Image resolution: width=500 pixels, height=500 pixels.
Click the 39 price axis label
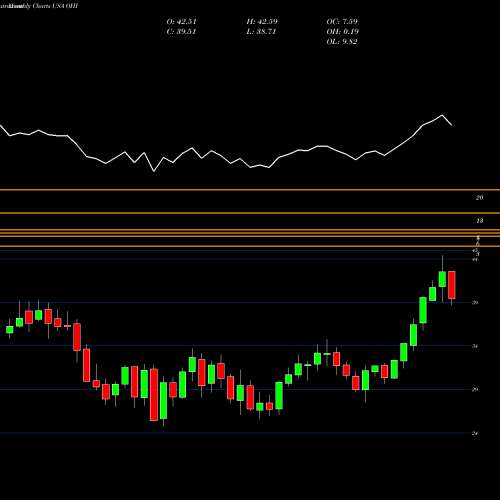click(475, 303)
